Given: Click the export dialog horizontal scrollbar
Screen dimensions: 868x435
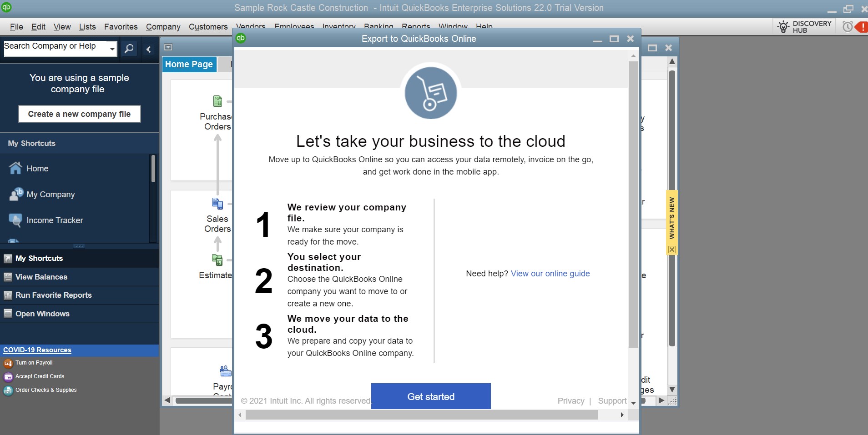Looking at the screenshot, I should [421, 415].
